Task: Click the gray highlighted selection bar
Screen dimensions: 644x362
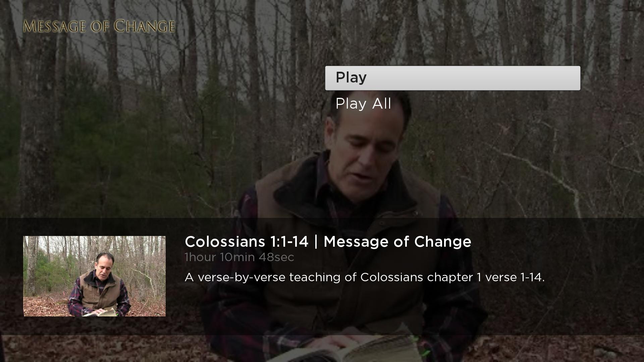Action: tap(452, 78)
